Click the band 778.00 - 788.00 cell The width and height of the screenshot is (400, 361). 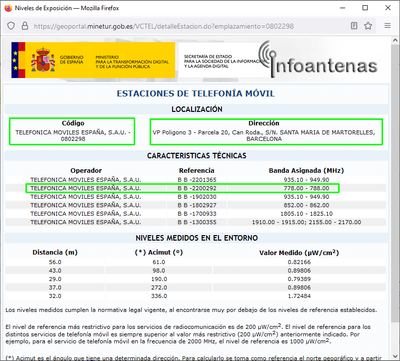click(306, 188)
